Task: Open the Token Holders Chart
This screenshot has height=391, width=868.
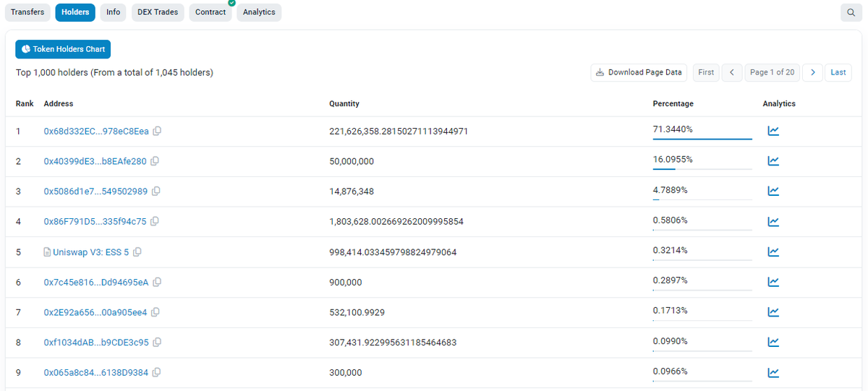Action: tap(63, 49)
